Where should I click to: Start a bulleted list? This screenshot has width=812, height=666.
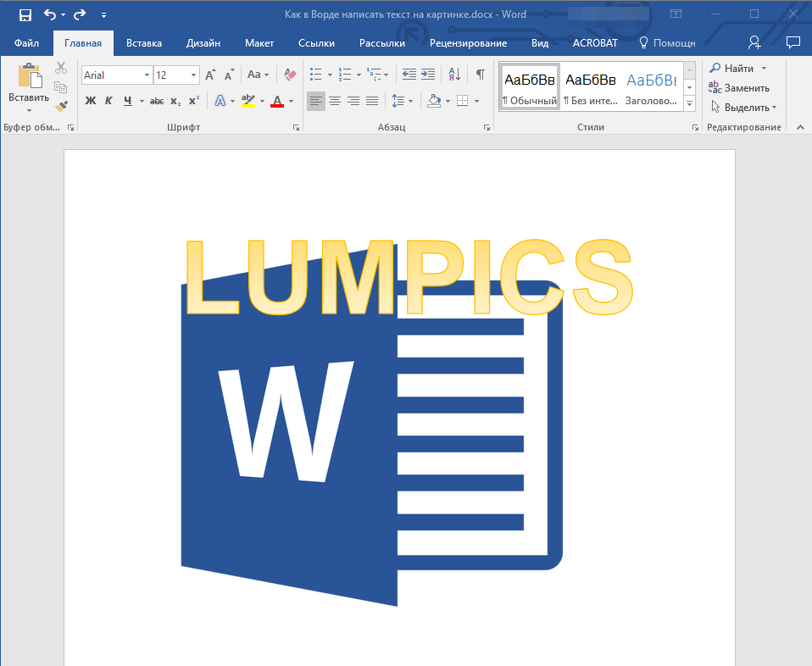pyautogui.click(x=316, y=75)
